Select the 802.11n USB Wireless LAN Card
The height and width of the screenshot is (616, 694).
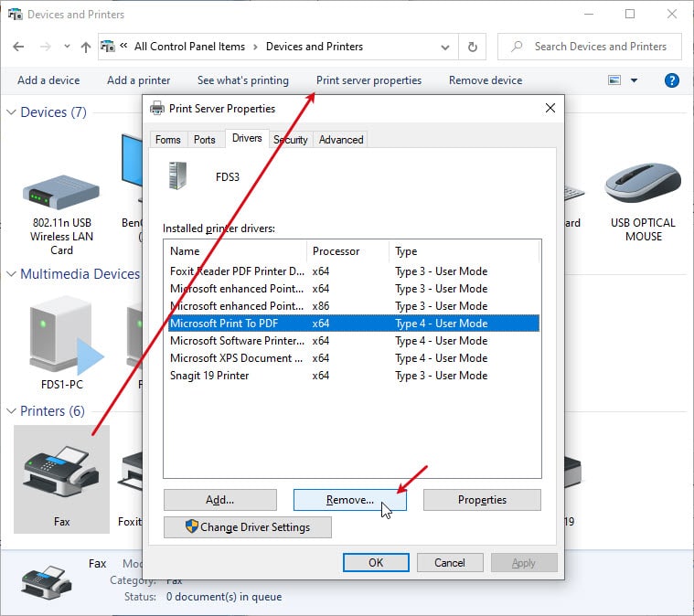(61, 215)
